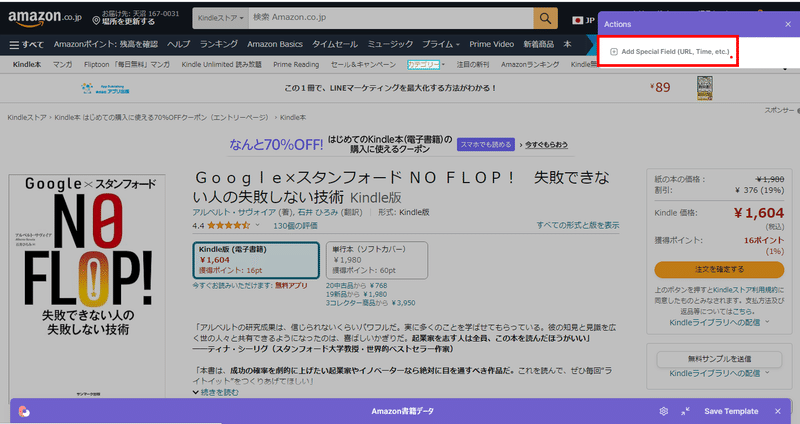Open the translator 石井 ひろみ link

pyautogui.click(x=317, y=212)
